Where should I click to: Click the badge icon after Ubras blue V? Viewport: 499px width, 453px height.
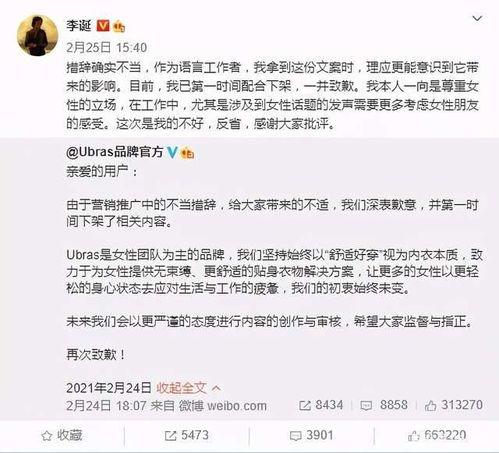(x=187, y=153)
